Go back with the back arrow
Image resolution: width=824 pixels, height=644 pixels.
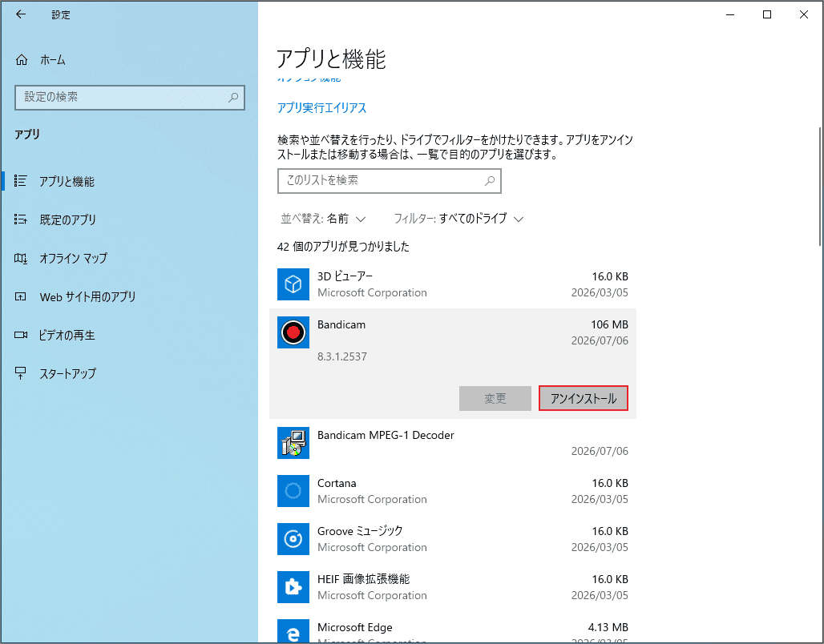click(21, 14)
